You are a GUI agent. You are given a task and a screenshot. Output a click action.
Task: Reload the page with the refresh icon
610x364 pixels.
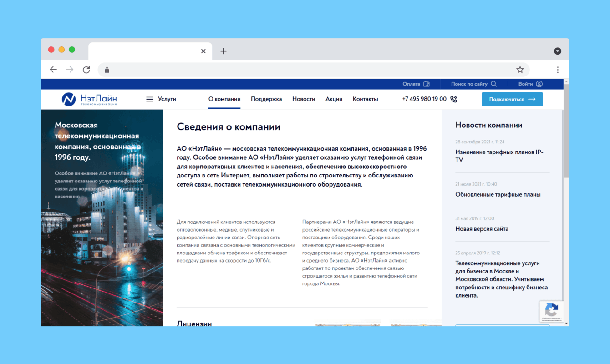pos(86,70)
